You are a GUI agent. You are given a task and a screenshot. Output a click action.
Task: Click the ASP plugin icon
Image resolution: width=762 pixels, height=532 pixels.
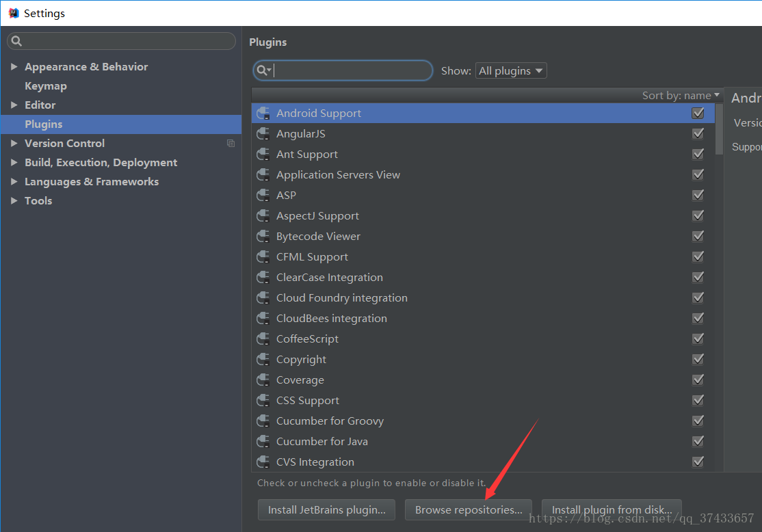pyautogui.click(x=263, y=196)
